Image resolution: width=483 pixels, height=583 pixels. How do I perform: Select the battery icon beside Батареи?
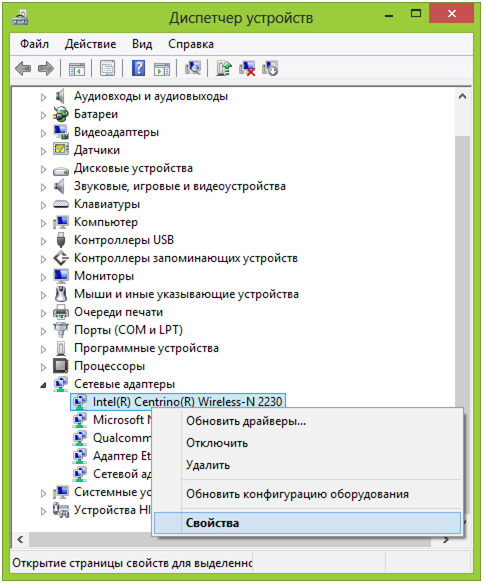[x=61, y=114]
